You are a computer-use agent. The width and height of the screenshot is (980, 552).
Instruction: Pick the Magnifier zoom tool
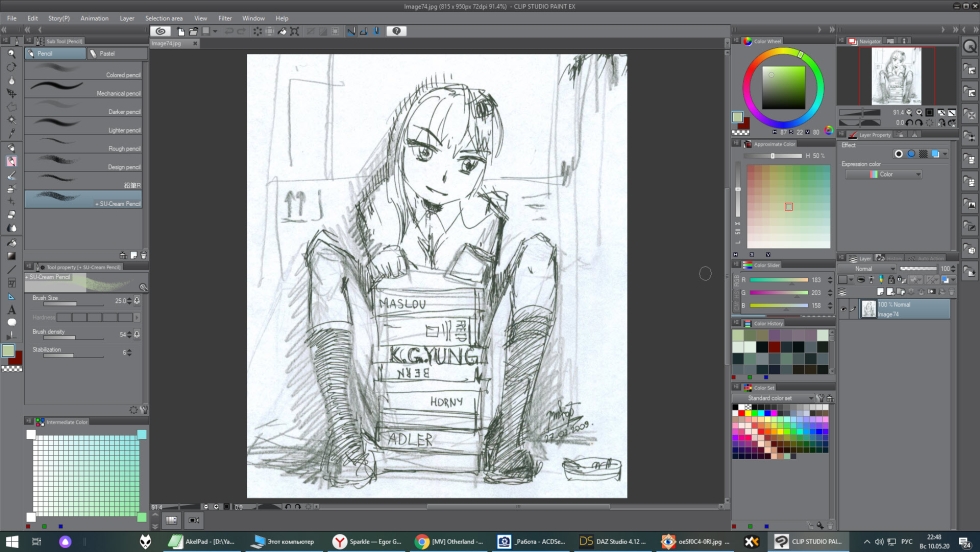(x=11, y=54)
